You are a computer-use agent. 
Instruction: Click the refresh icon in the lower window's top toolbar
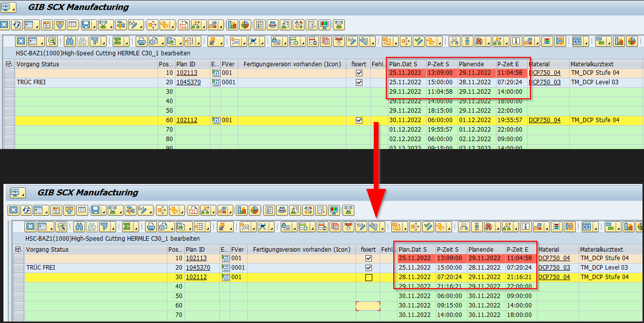pos(26,210)
